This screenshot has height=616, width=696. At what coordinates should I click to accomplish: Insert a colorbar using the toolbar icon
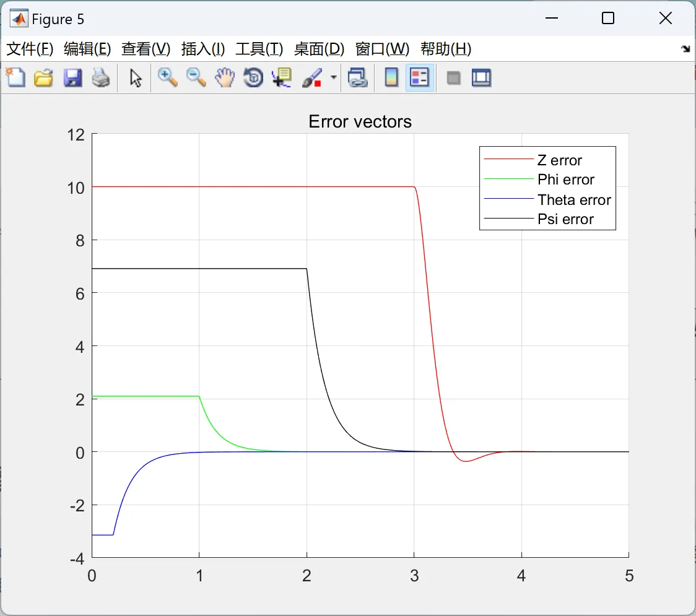[391, 77]
